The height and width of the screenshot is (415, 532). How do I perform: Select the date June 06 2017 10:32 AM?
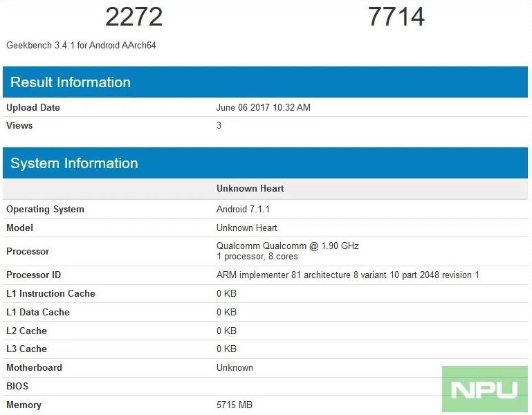pyautogui.click(x=264, y=108)
